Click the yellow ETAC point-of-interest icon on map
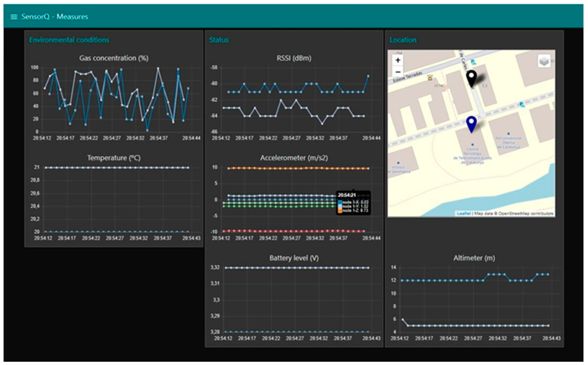The width and height of the screenshot is (588, 365). click(430, 78)
